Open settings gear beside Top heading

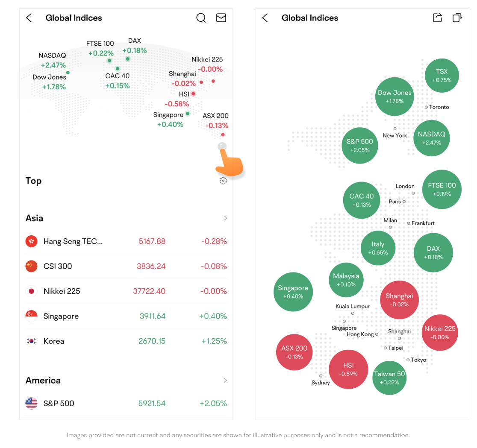[x=223, y=181]
